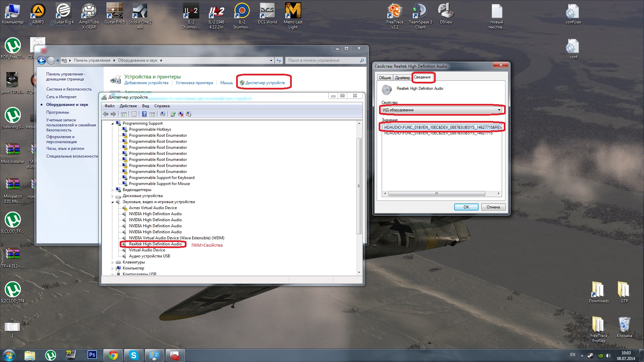This screenshot has height=362, width=644.
Task: Click the Установка принтера link
Action: 194,83
